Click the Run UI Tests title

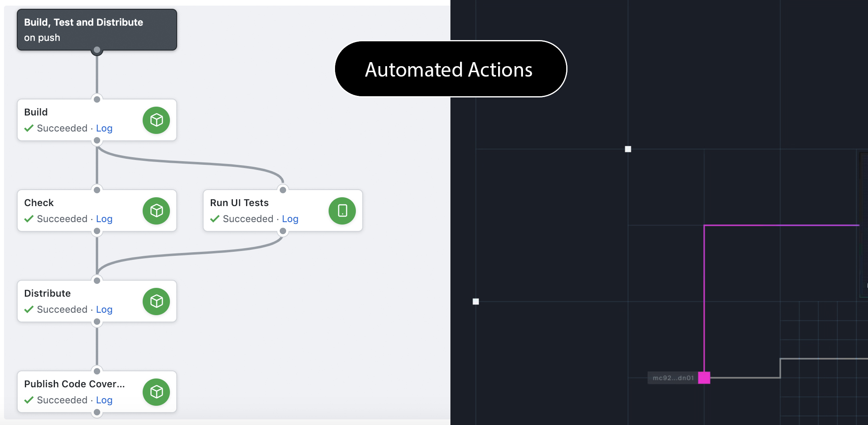pyautogui.click(x=239, y=203)
